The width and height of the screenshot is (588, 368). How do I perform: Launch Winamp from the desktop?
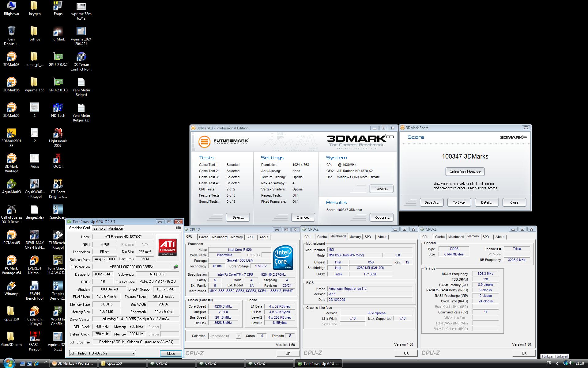[x=11, y=288]
